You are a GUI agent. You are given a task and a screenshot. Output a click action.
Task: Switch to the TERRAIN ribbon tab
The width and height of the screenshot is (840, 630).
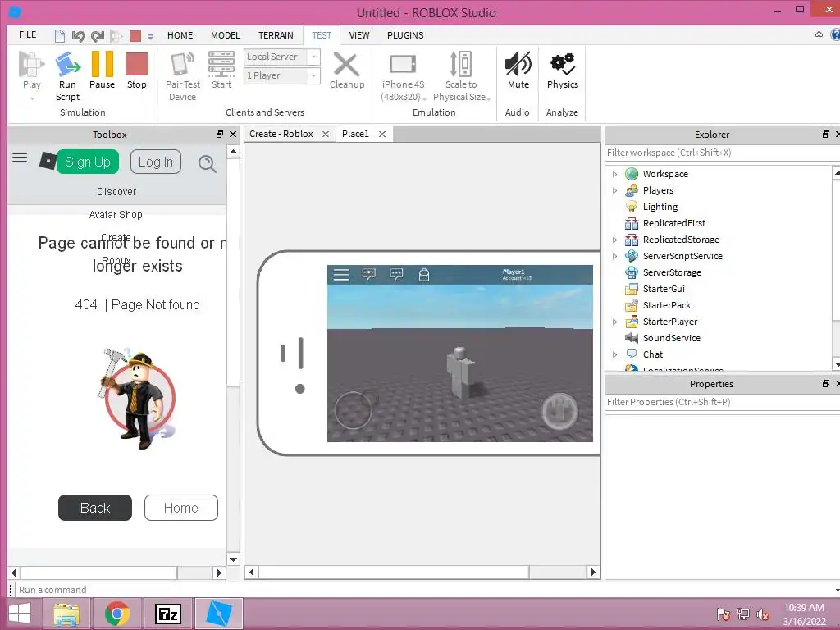[x=276, y=35]
